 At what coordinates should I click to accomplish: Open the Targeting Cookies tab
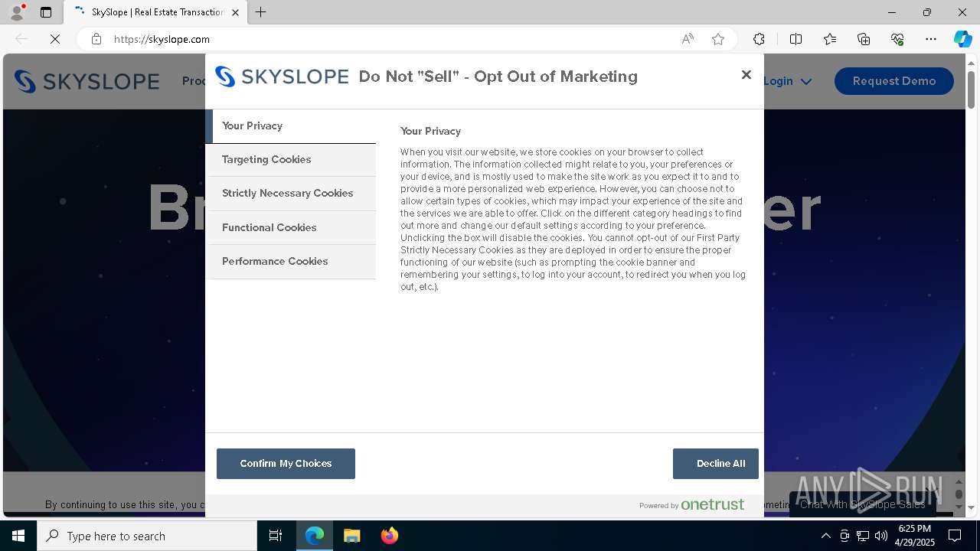pos(291,160)
